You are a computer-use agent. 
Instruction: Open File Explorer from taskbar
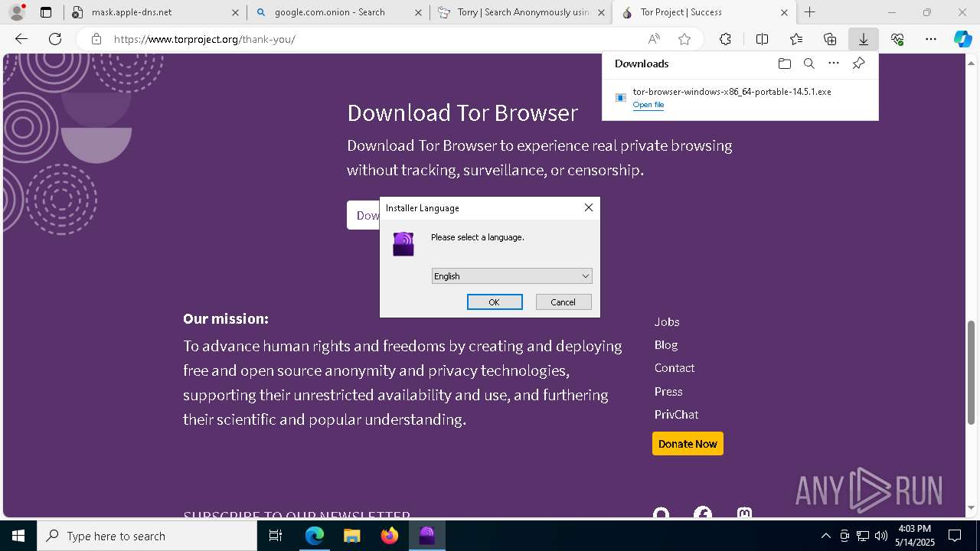tap(351, 536)
